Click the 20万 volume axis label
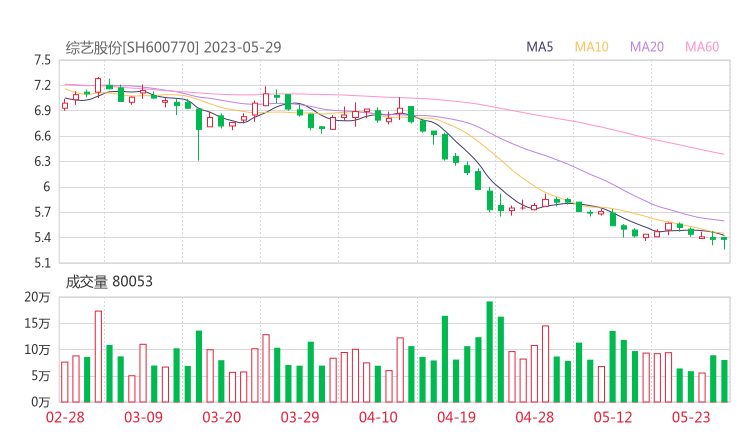The width and height of the screenshot is (740, 440). (x=37, y=297)
